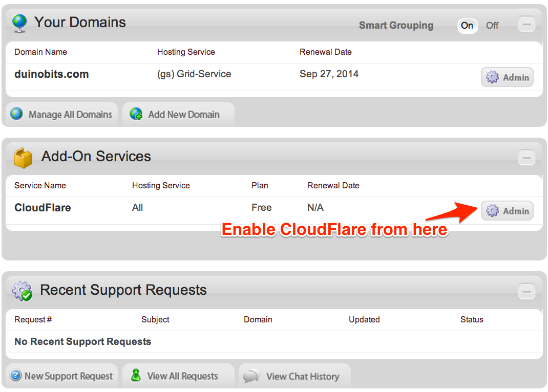Switch Smart Grouping to Off
The image size is (548, 392).
[492, 25]
